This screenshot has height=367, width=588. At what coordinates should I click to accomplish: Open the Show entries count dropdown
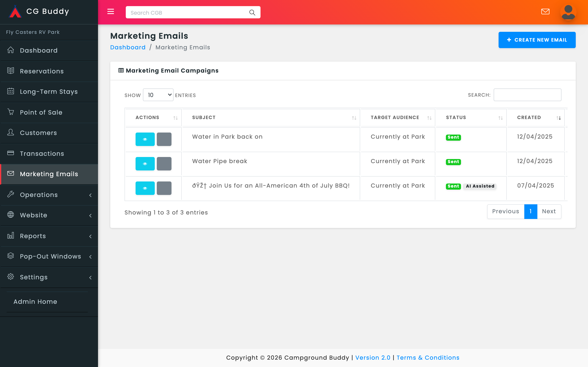(158, 95)
